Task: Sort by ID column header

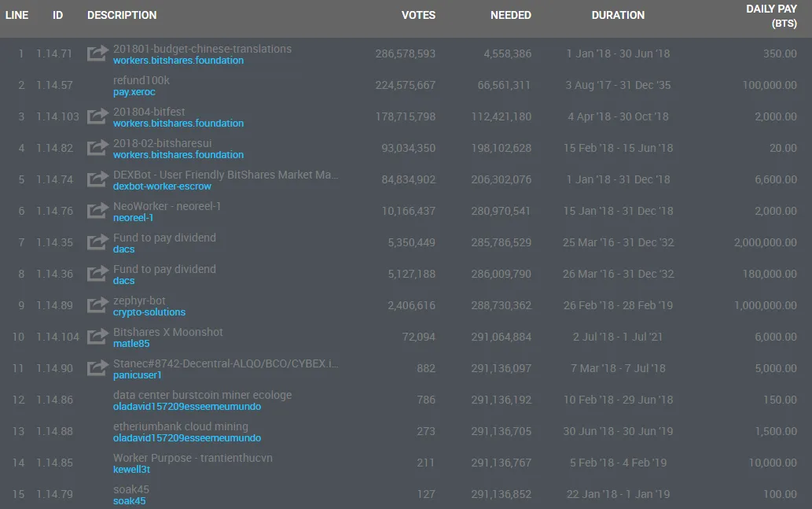Action: [x=57, y=15]
